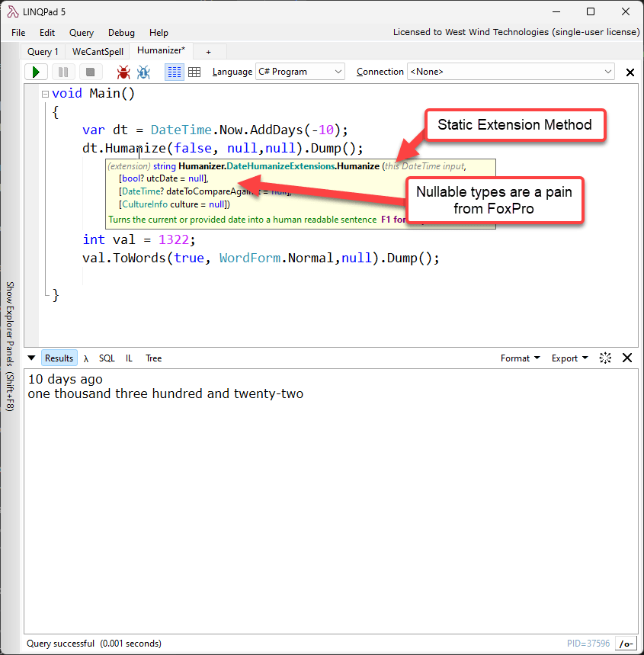Switch results to rich text view

[174, 72]
